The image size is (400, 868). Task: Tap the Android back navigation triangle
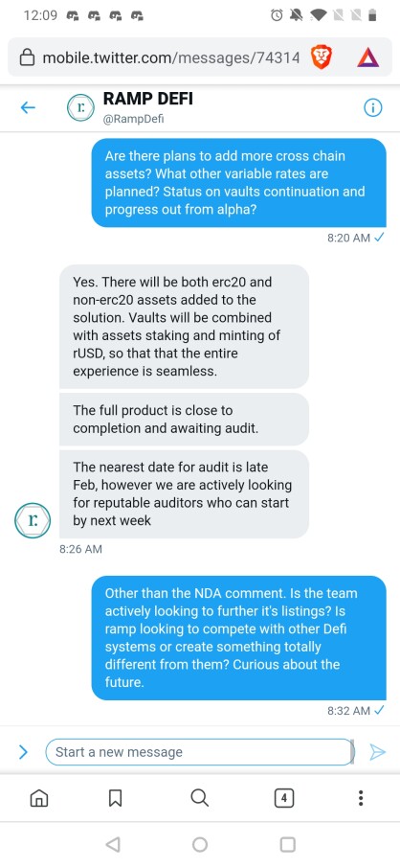[113, 844]
